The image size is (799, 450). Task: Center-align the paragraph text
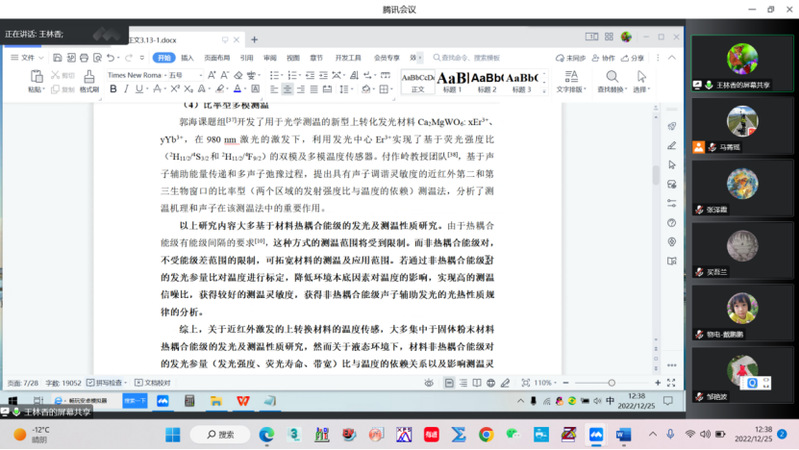(x=287, y=89)
